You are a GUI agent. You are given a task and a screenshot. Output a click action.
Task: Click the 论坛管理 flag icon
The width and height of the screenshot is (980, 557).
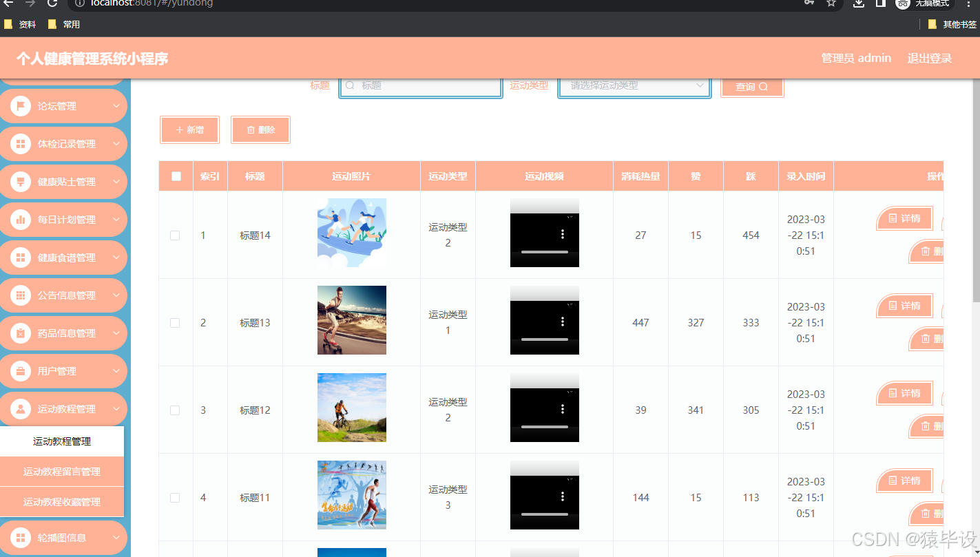tap(21, 106)
